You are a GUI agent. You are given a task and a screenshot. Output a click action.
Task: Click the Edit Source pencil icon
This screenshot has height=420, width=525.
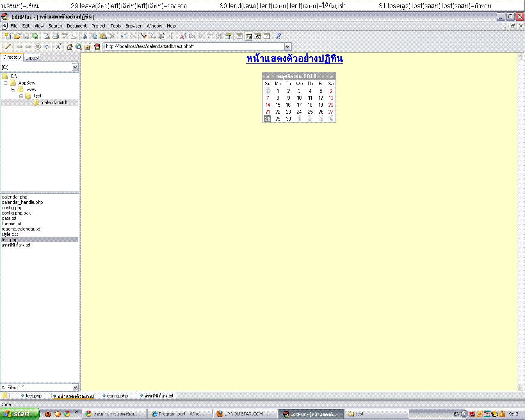[8, 47]
